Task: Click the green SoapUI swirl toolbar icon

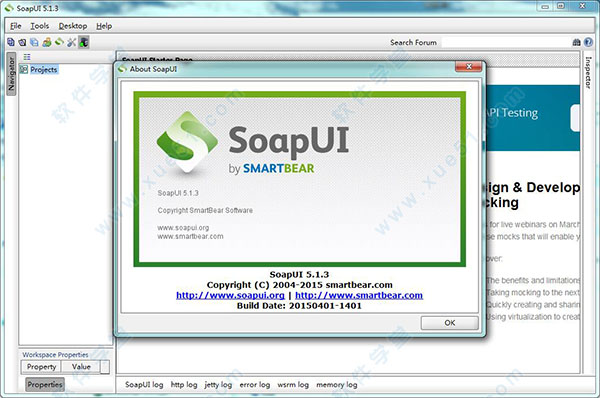Action: (x=59, y=42)
